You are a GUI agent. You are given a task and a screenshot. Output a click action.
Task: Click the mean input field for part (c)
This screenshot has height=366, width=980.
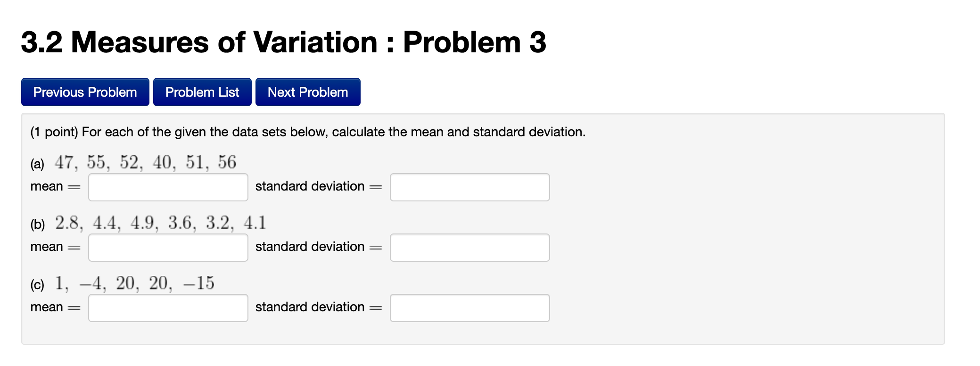pyautogui.click(x=167, y=308)
